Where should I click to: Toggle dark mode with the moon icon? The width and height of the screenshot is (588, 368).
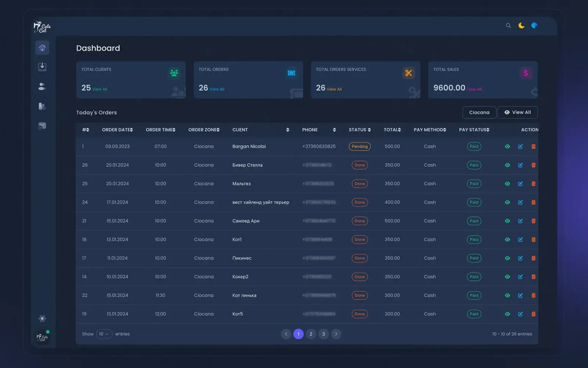521,25
